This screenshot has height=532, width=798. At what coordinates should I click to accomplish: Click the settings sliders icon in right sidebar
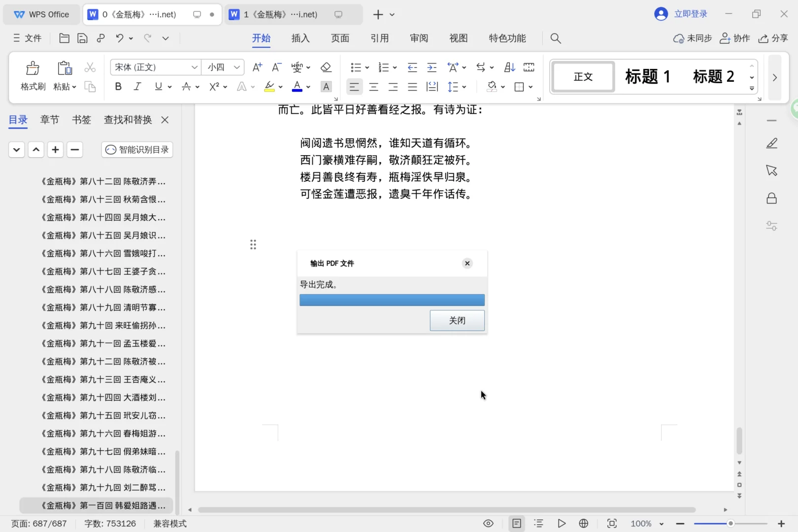pos(772,226)
